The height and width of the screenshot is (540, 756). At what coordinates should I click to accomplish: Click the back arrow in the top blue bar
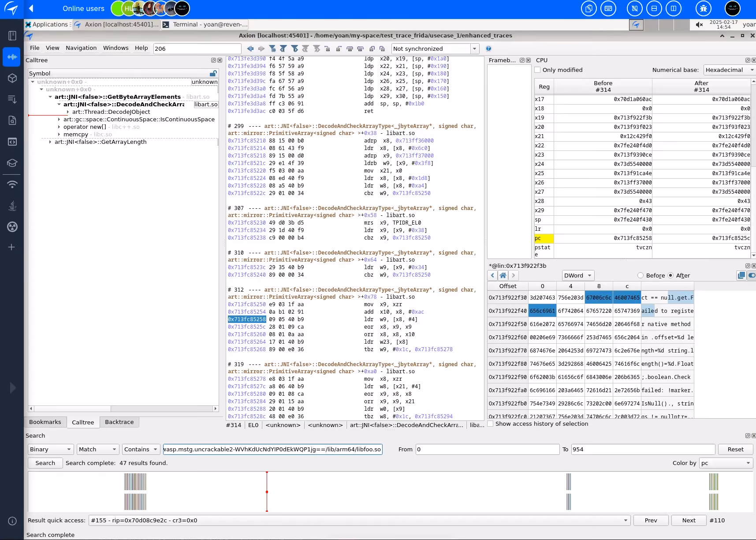(x=31, y=8)
